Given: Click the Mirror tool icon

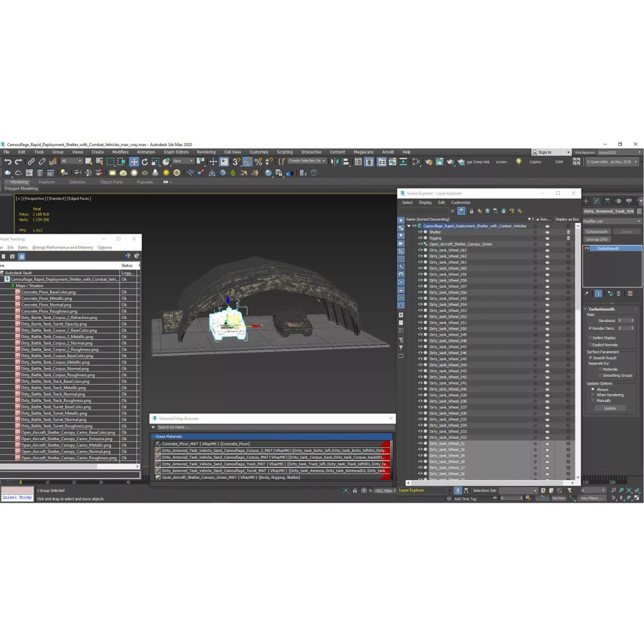Looking at the screenshot, I should (x=335, y=162).
